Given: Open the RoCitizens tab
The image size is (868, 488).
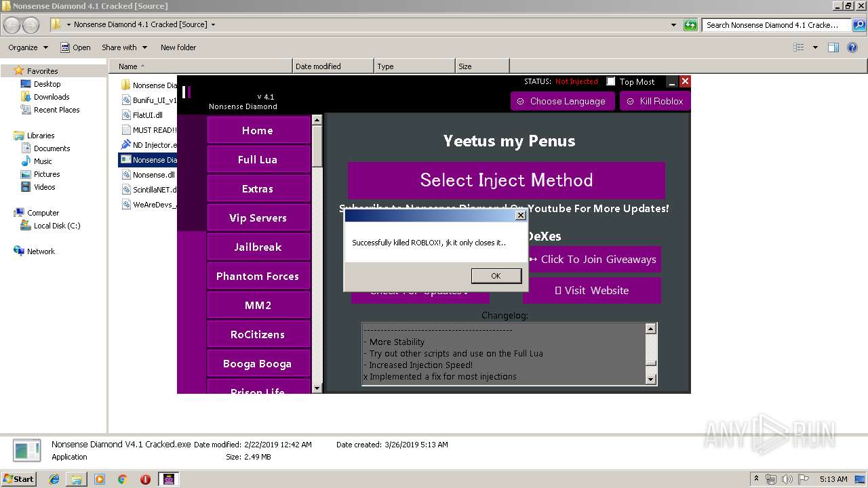Looking at the screenshot, I should tap(258, 334).
